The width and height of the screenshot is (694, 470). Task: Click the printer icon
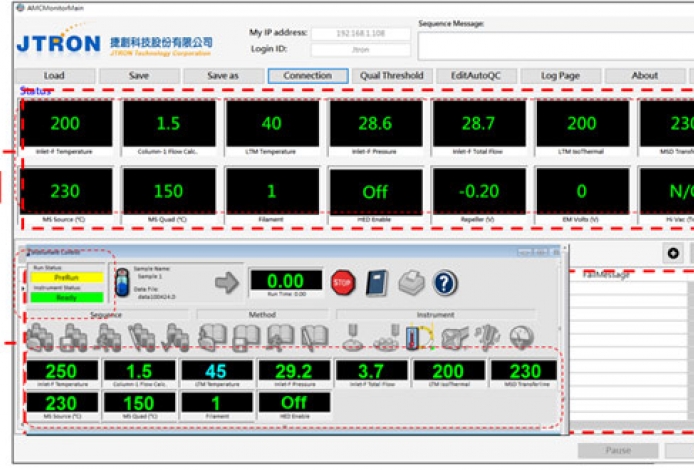pyautogui.click(x=411, y=282)
